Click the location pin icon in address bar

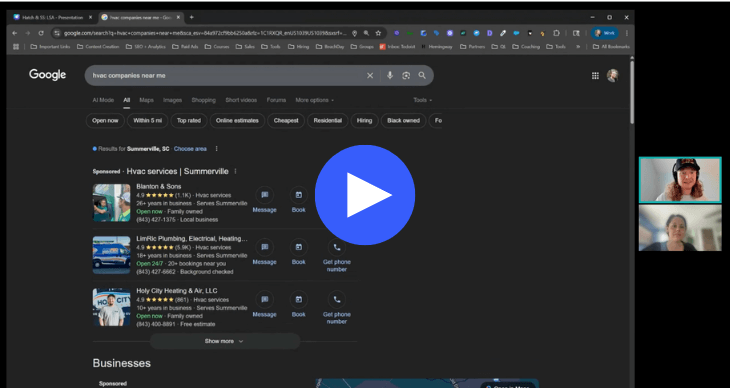354,33
